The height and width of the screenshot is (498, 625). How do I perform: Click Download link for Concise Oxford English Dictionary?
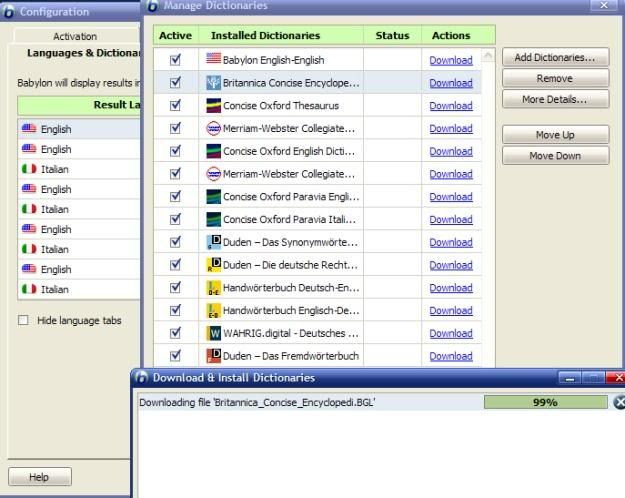click(x=451, y=152)
